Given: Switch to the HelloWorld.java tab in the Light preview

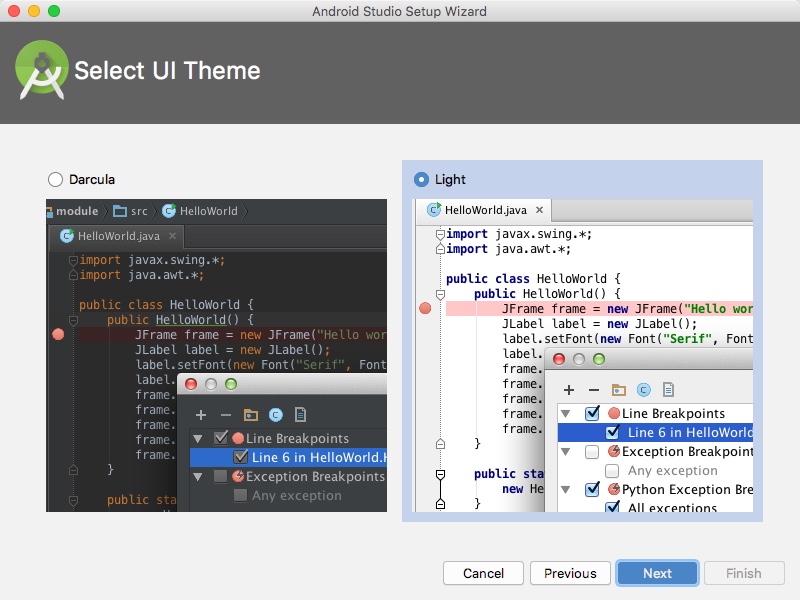Looking at the screenshot, I should pos(485,210).
